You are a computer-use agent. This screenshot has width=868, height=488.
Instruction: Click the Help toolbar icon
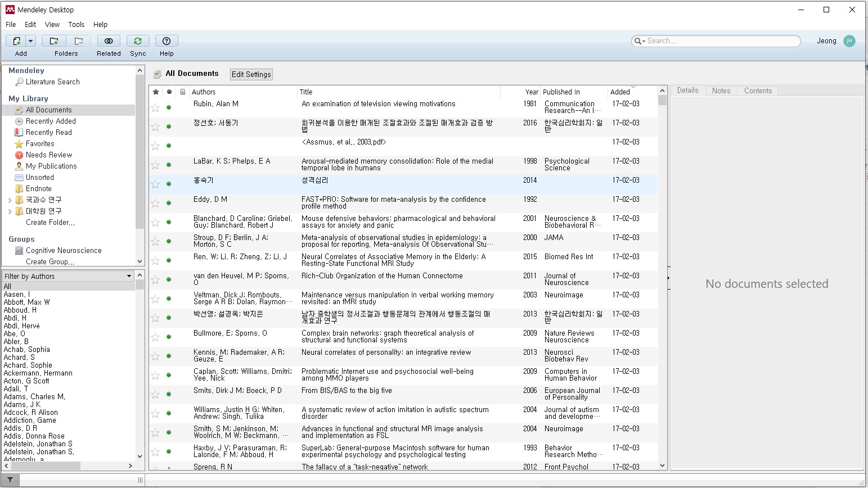(x=167, y=41)
